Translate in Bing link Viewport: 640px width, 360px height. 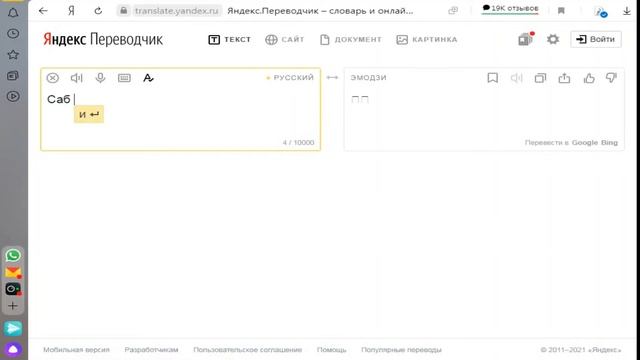(609, 142)
